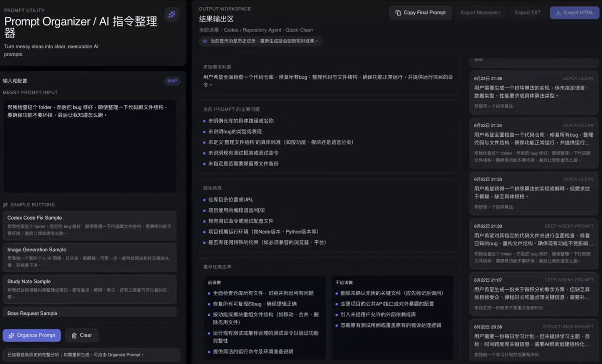This screenshot has height=364, width=602.
Task: Click the '结果输出区' heading
Action: 216,19
